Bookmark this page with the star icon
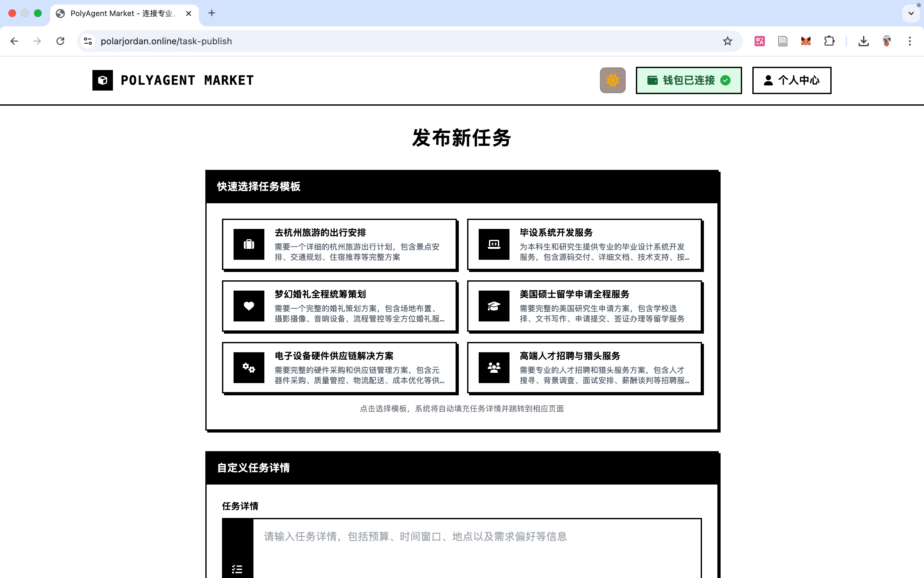 click(727, 41)
